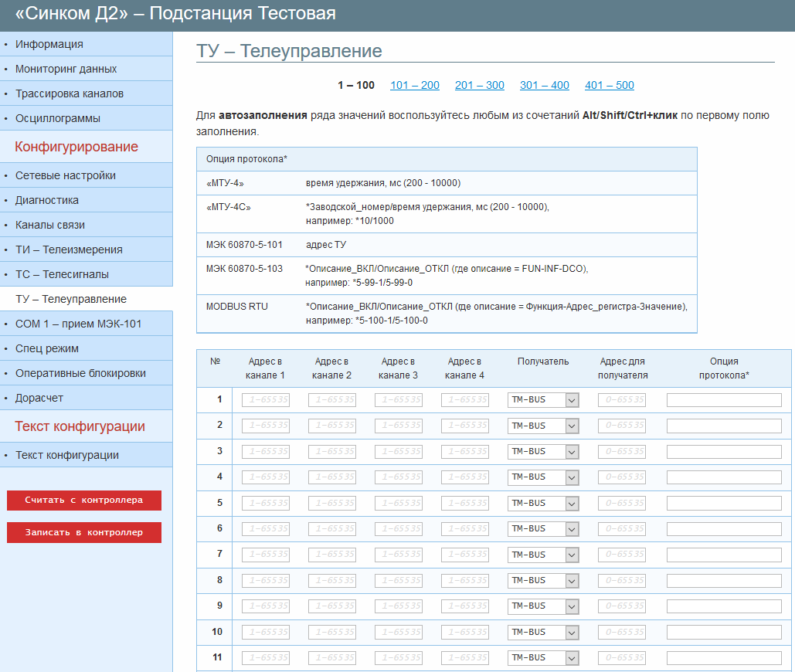Viewport: 795px width, 672px height.
Task: Focus Адрес для получателя field in row 2
Action: coord(622,426)
